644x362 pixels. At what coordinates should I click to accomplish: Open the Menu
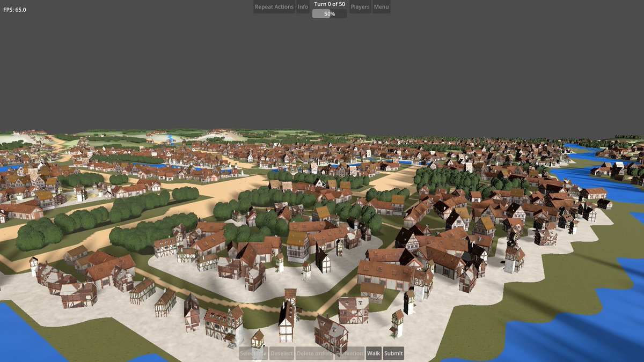click(x=381, y=6)
